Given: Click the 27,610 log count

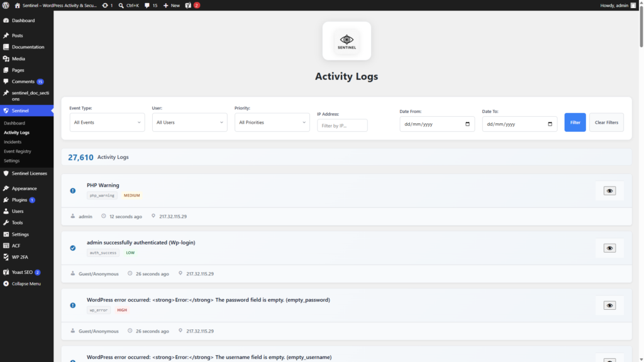Looking at the screenshot, I should (x=80, y=157).
